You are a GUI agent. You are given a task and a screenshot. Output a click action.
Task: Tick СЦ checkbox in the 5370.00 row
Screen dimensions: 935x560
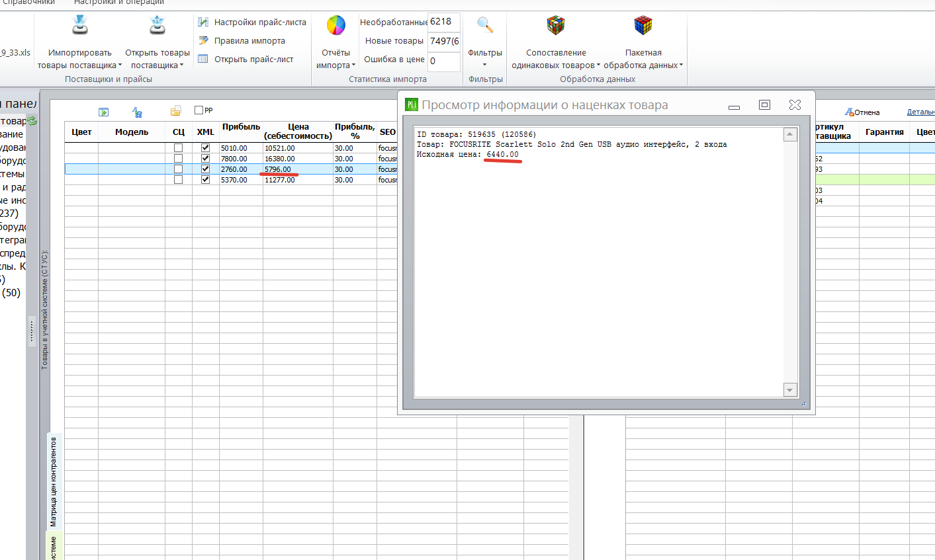[x=178, y=180]
